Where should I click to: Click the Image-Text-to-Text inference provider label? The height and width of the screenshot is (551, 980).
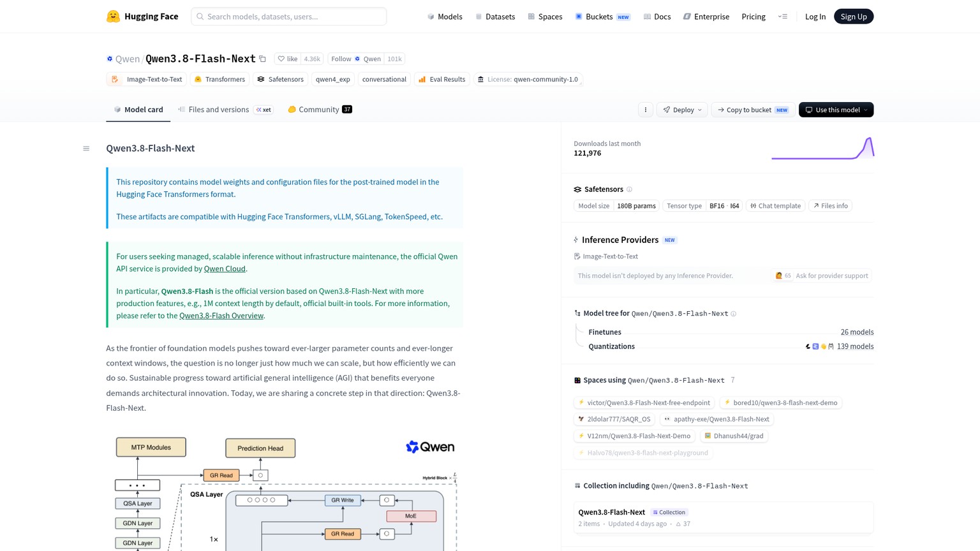(x=605, y=256)
